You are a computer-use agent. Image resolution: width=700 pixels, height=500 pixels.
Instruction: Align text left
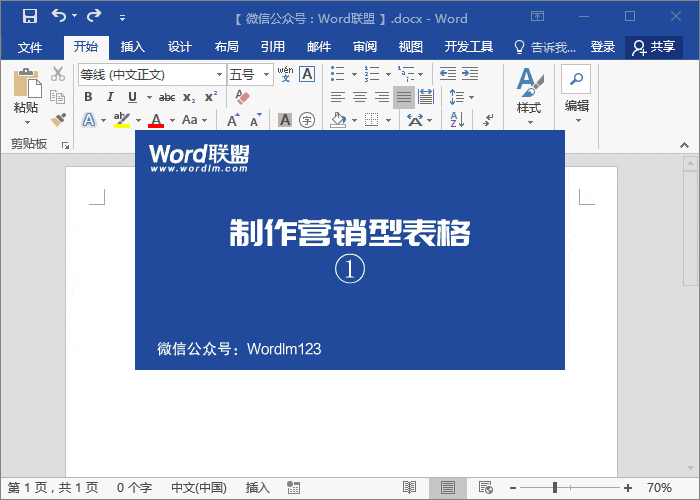pos(338,97)
